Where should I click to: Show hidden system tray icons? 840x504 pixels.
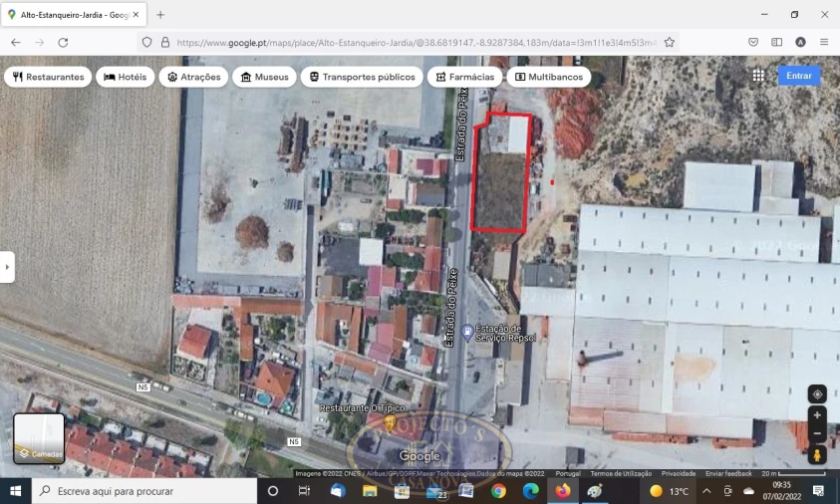click(x=706, y=491)
